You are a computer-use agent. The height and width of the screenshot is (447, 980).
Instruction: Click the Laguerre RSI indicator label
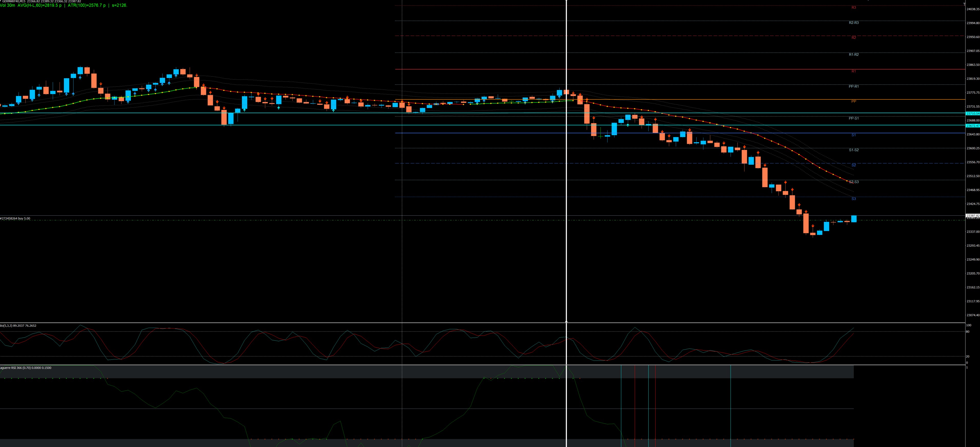[25, 367]
